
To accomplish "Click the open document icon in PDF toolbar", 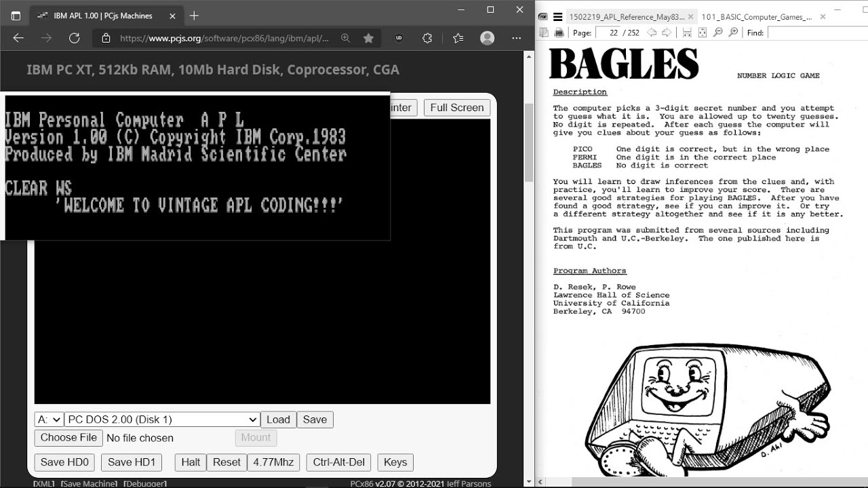I will (543, 33).
